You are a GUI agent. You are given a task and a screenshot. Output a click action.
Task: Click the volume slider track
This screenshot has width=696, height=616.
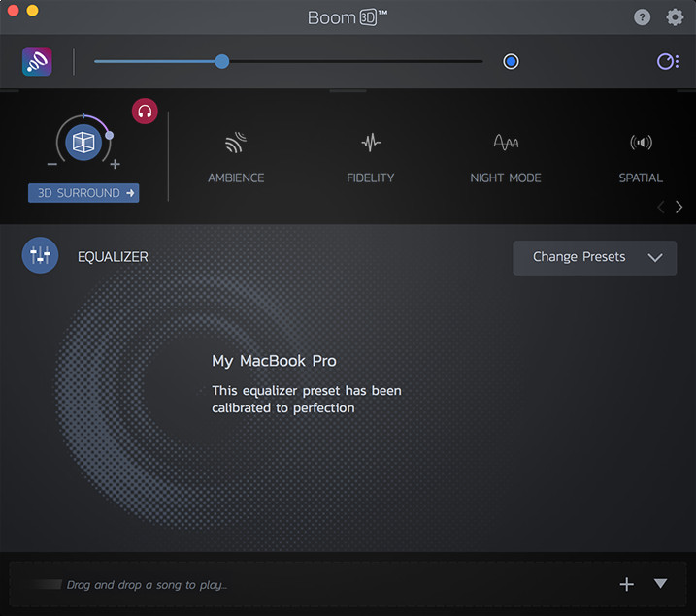click(288, 61)
